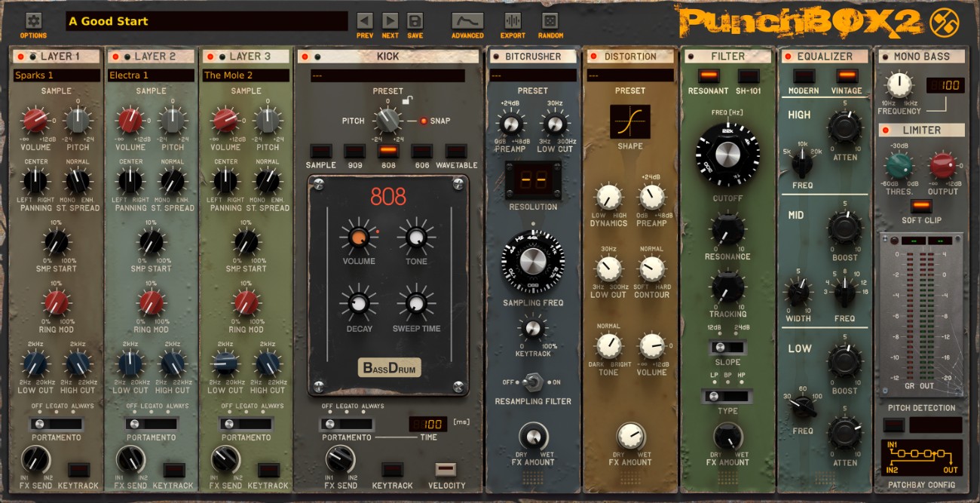Open the distortion Shape curve selector
The width and height of the screenshot is (980, 503).
click(630, 121)
